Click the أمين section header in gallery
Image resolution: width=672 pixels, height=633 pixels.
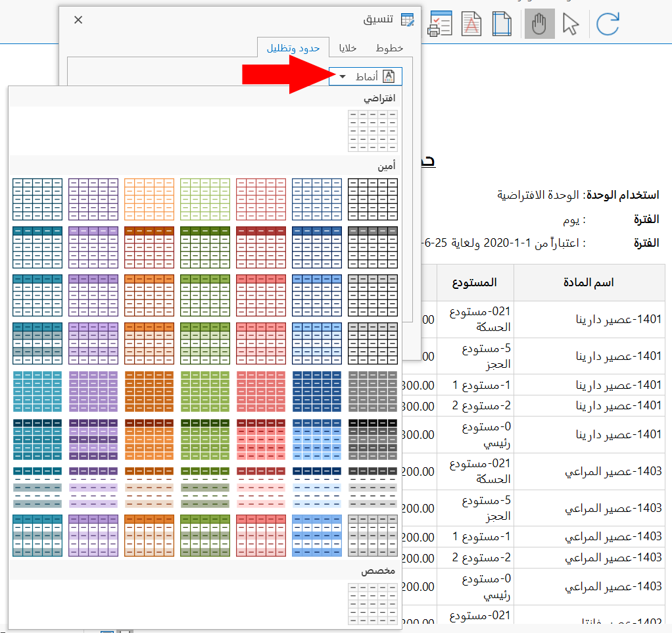(387, 166)
